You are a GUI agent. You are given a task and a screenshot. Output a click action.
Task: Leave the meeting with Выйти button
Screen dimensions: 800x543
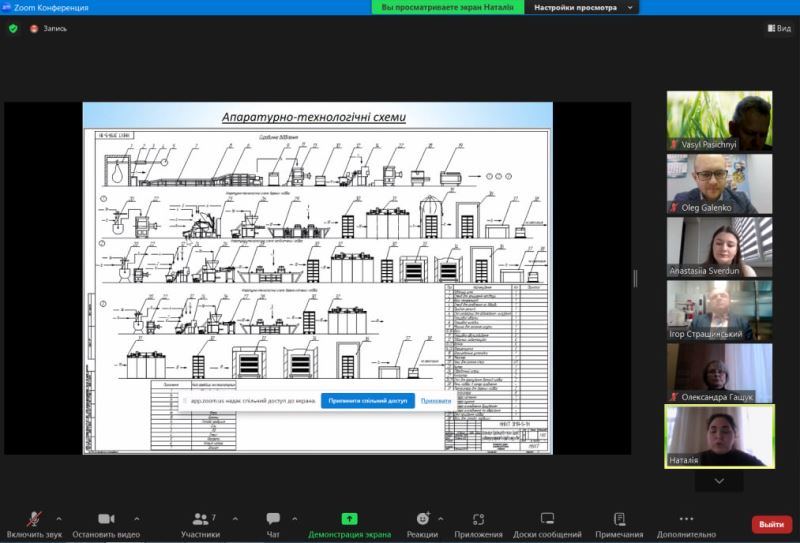[771, 524]
